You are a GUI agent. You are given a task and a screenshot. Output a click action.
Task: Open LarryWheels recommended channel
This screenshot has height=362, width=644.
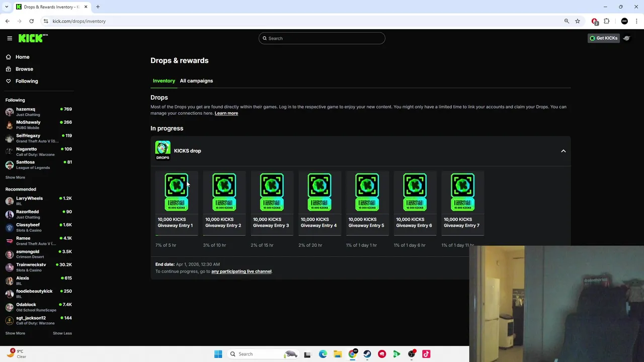38,201
